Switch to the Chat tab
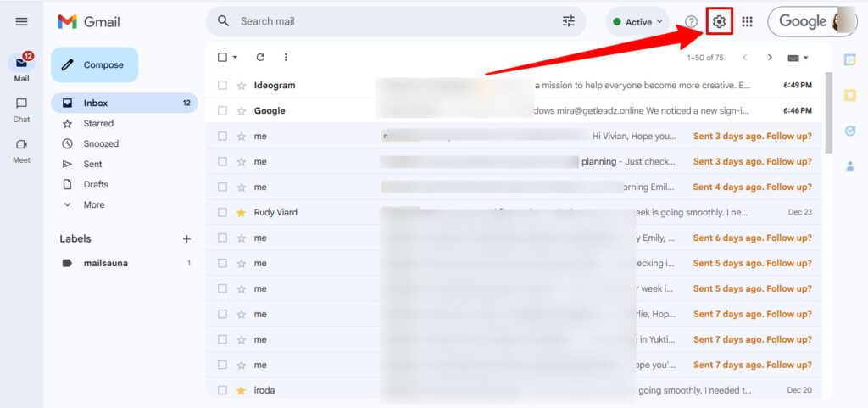Screen dimensions: 868x408 point(22,109)
